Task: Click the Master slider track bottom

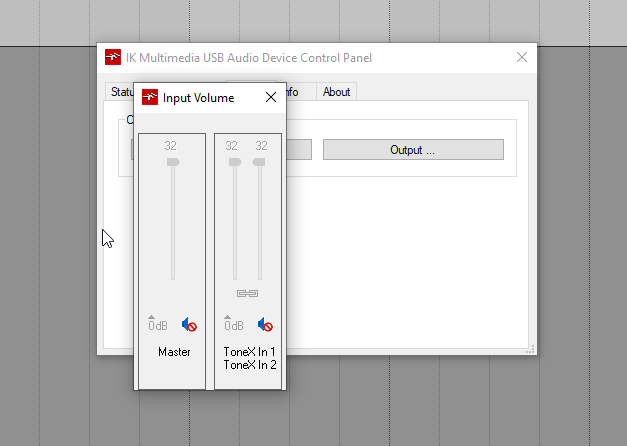Action: pyautogui.click(x=172, y=276)
